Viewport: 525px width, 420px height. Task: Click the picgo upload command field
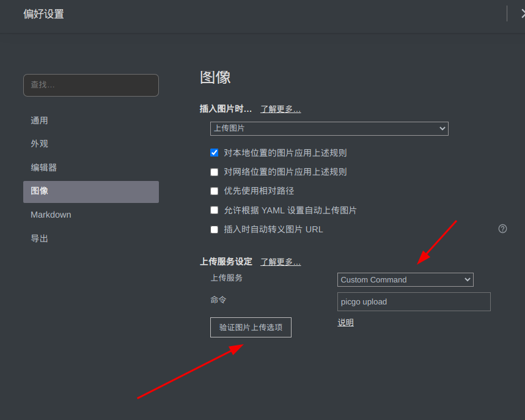(x=414, y=302)
